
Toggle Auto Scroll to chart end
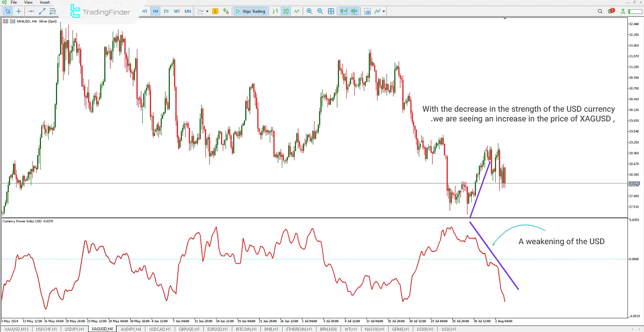coord(343,11)
